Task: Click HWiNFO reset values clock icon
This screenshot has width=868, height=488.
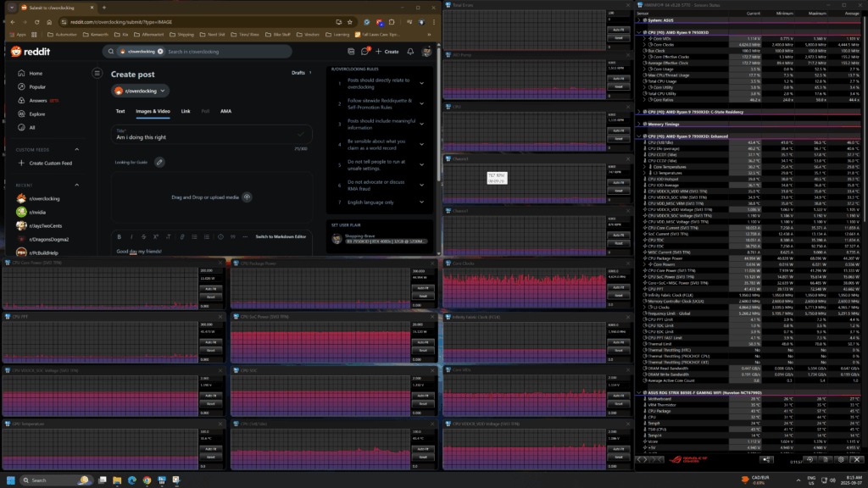Action: pyautogui.click(x=810, y=459)
